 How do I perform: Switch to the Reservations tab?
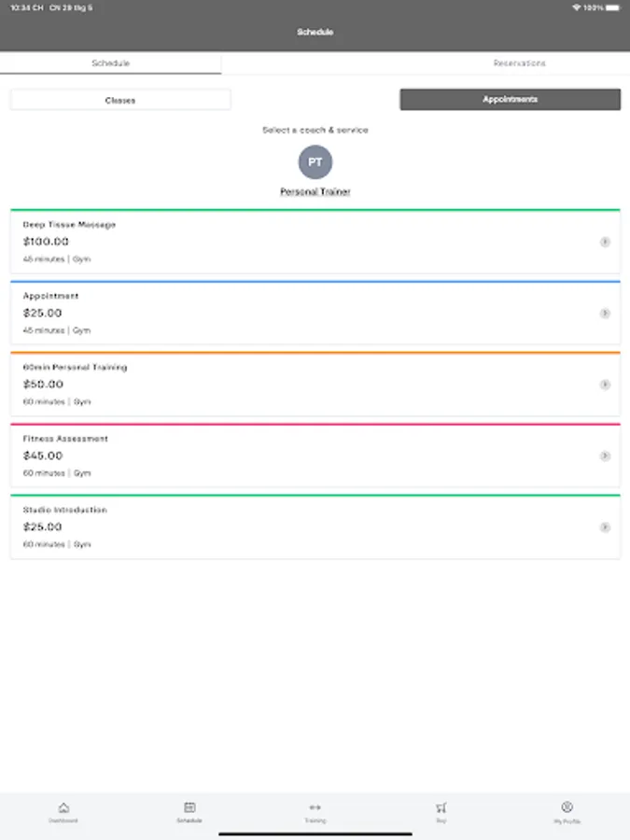pos(519,63)
